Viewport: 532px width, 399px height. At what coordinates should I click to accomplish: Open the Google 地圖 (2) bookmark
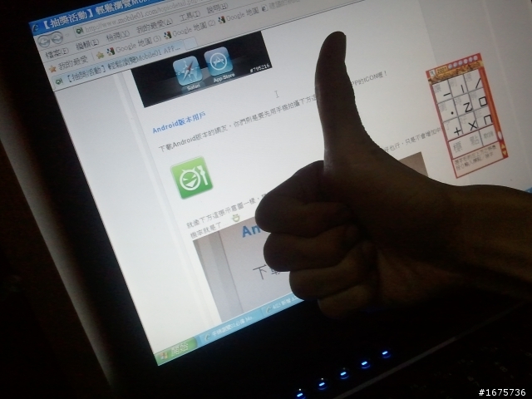(x=190, y=30)
